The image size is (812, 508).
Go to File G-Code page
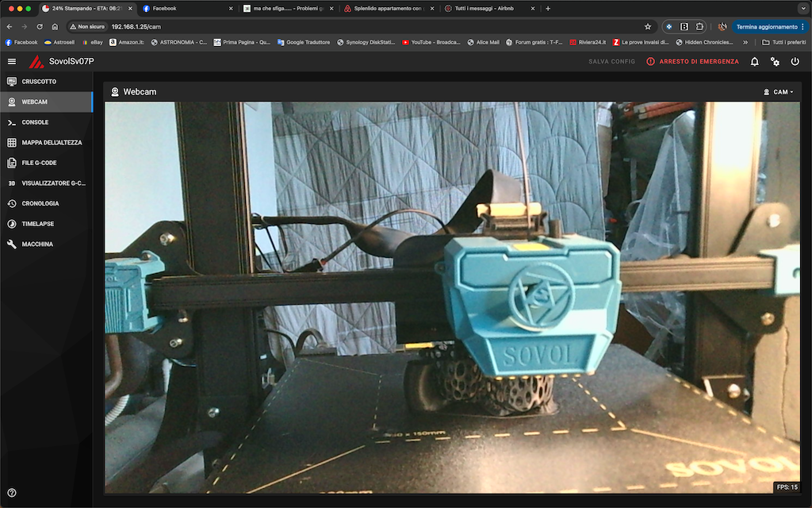(x=40, y=163)
